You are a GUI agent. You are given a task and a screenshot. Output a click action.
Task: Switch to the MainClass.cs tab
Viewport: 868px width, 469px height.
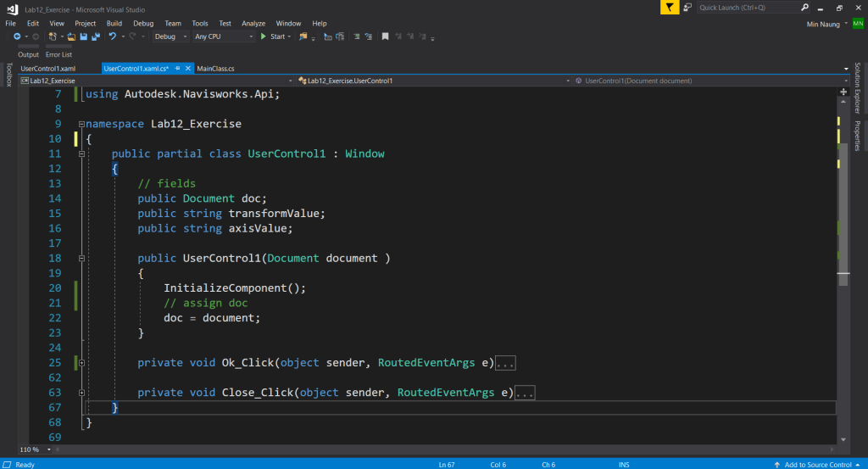tap(215, 68)
